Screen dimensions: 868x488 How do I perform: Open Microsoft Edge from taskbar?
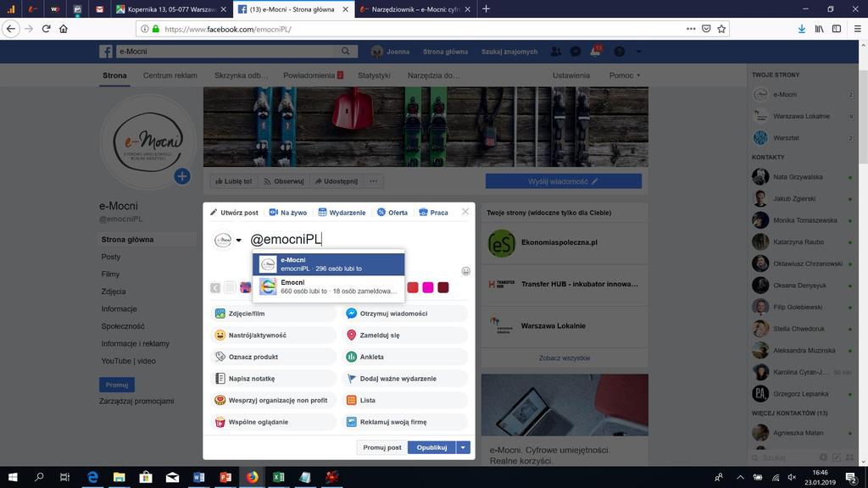click(x=92, y=477)
